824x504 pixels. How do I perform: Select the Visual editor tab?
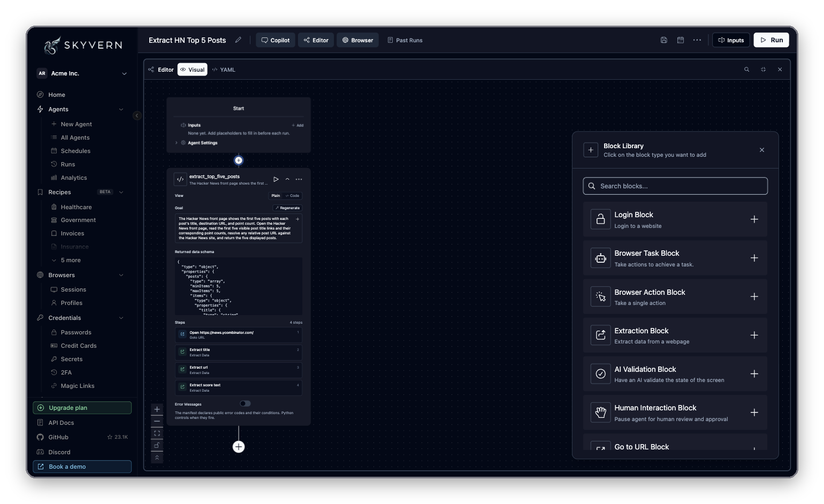click(x=193, y=70)
